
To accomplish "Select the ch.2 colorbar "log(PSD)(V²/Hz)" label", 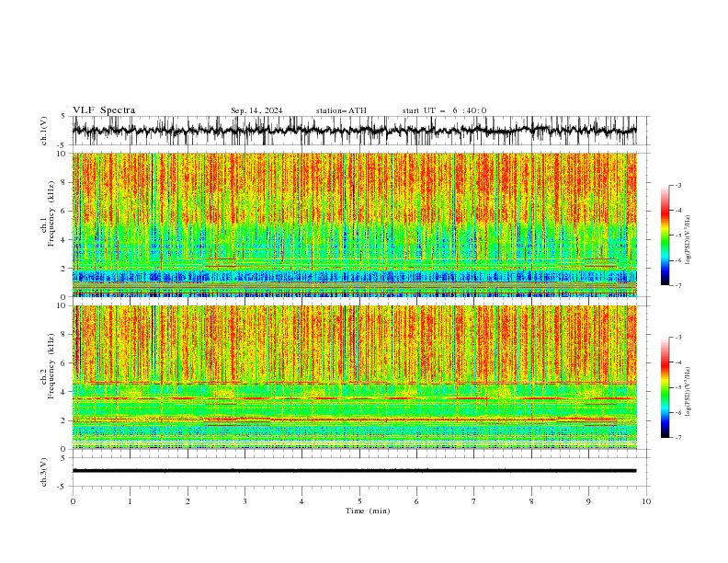I will click(688, 392).
